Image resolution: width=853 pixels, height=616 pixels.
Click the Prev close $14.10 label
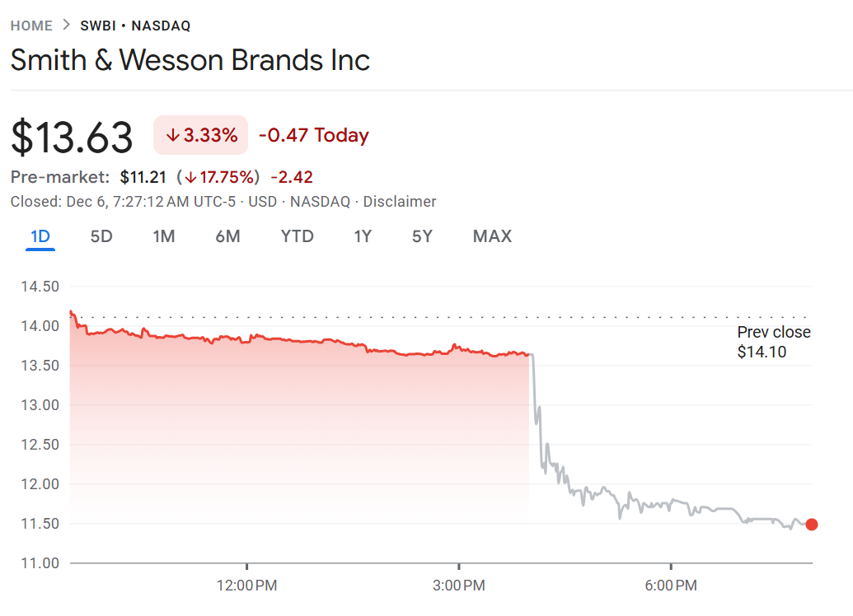773,343
